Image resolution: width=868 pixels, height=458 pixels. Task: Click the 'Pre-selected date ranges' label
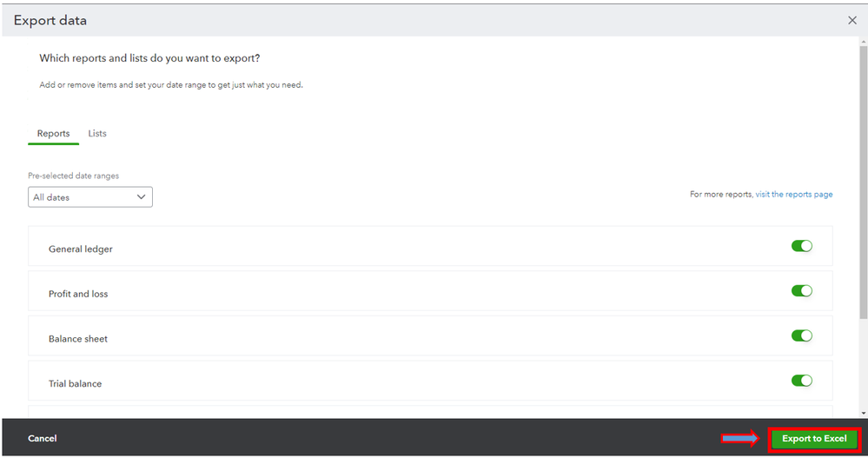pos(74,176)
